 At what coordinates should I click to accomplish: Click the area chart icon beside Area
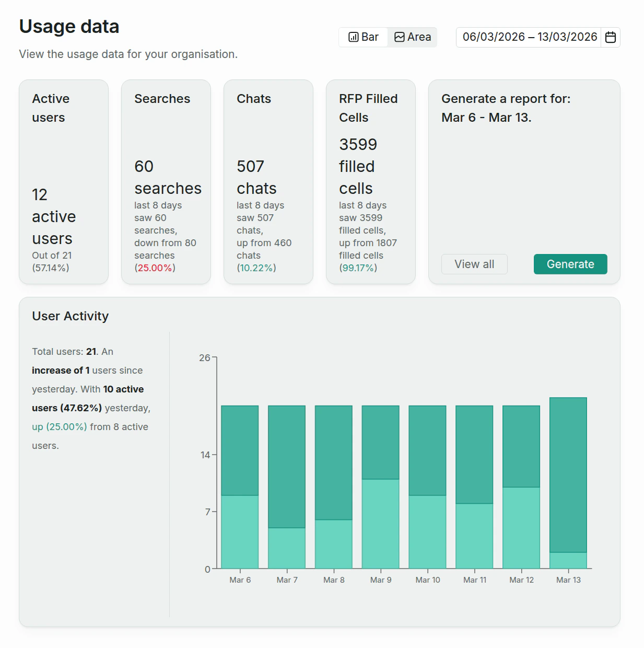click(400, 37)
